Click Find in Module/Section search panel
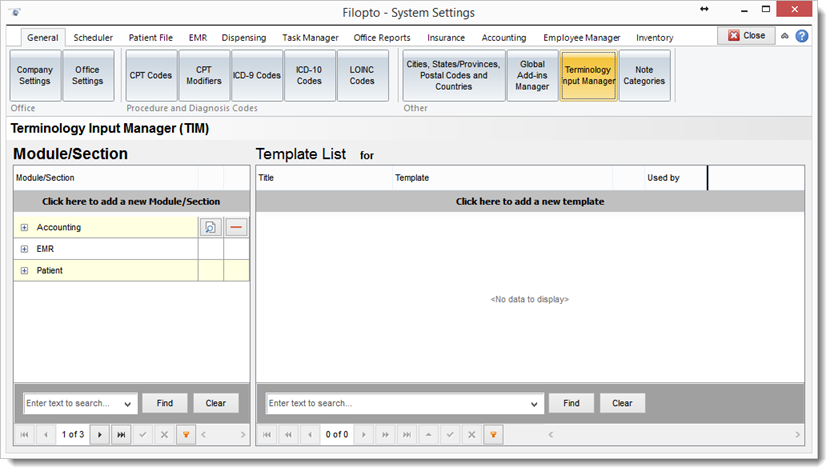833x474 pixels. tap(165, 403)
